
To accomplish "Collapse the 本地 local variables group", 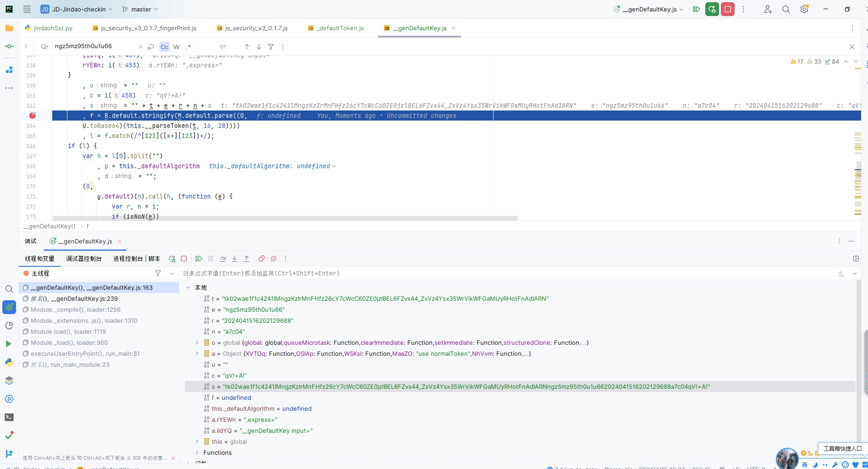I will (188, 287).
